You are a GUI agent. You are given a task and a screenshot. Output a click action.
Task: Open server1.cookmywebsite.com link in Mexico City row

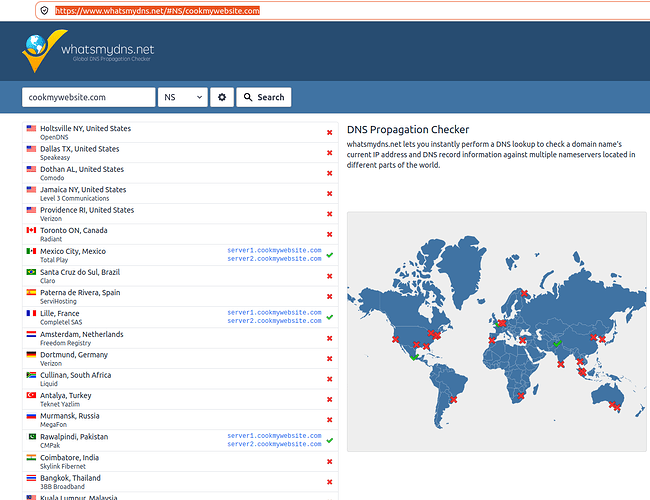click(274, 250)
